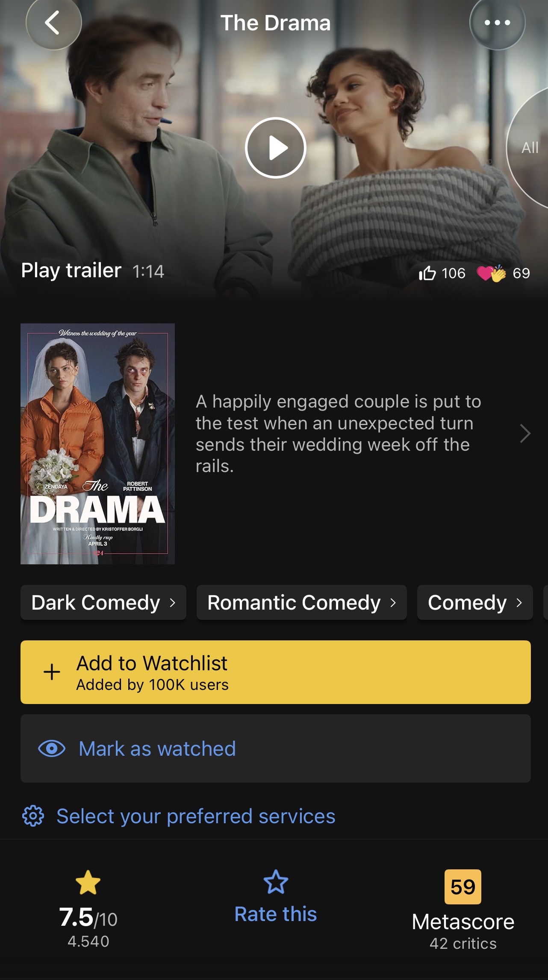Tap the back arrow icon
This screenshot has height=980, width=548.
(53, 23)
